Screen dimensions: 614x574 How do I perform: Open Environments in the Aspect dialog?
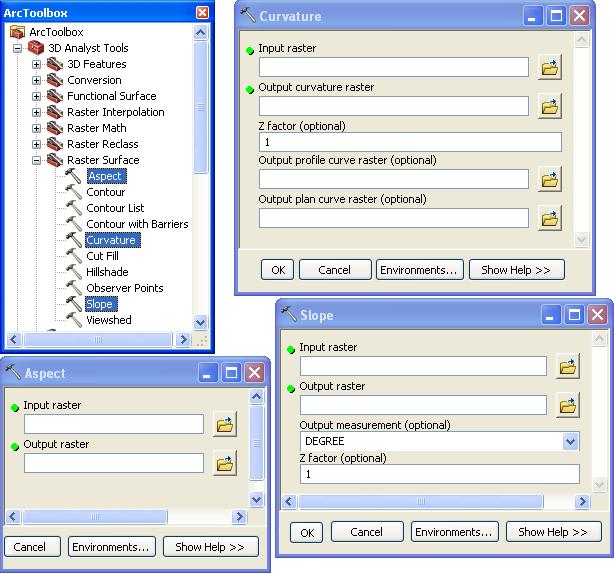pos(112,547)
